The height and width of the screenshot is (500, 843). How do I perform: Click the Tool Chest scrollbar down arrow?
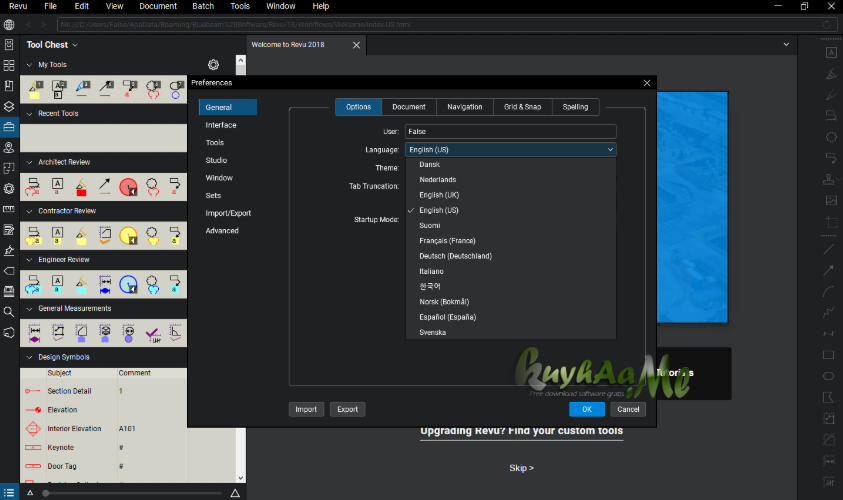click(x=240, y=477)
